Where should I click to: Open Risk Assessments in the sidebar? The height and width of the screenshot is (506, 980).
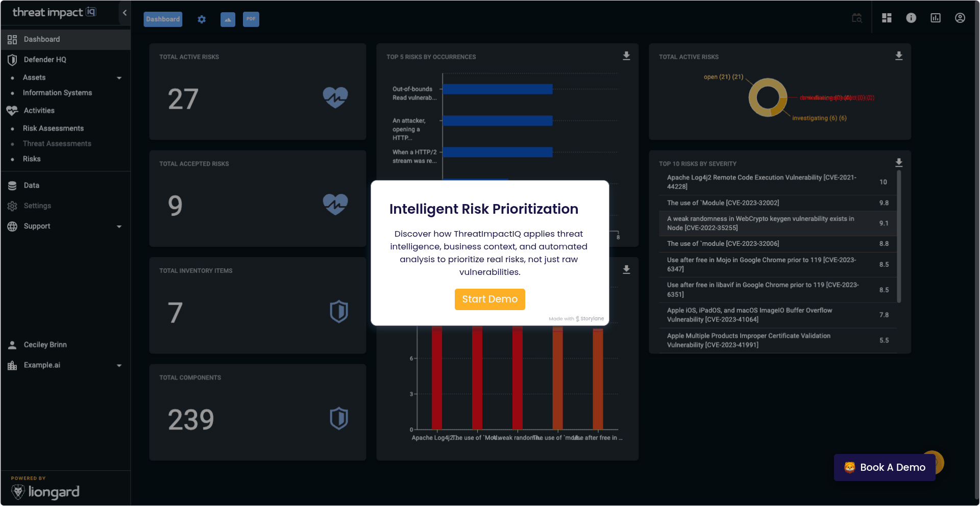[x=53, y=129]
